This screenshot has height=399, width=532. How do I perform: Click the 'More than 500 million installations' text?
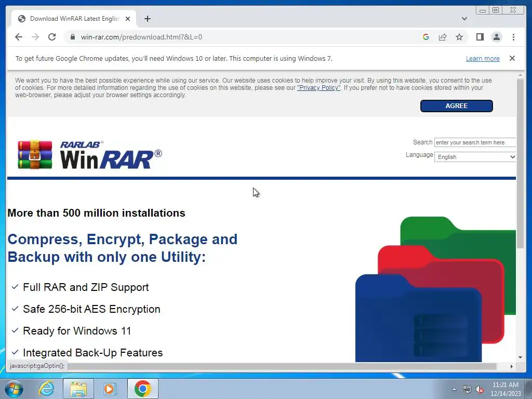click(96, 213)
